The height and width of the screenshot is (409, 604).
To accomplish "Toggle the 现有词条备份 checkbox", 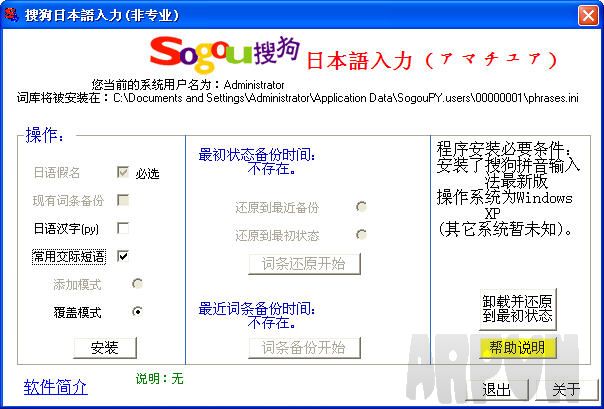I will coord(123,200).
